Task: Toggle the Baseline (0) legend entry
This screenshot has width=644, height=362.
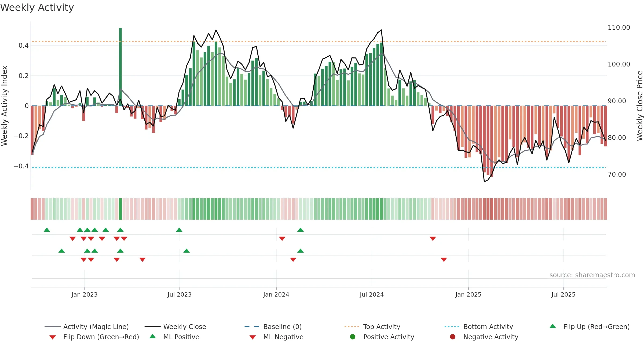Action: [x=273, y=327]
